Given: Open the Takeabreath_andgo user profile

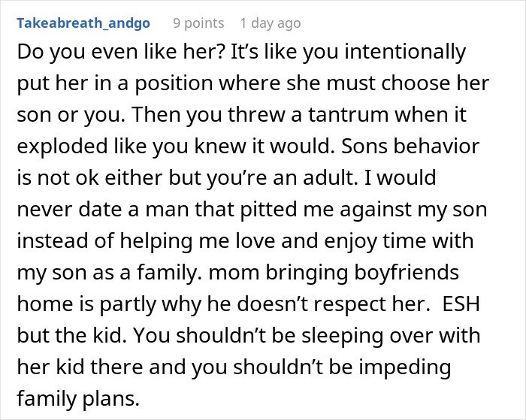Looking at the screenshot, I should point(83,23).
